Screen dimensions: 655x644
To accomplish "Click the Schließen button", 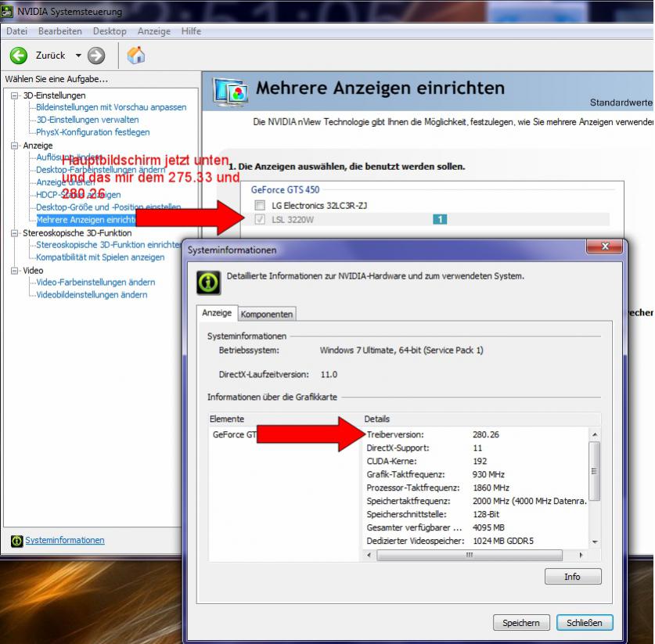I will click(585, 623).
